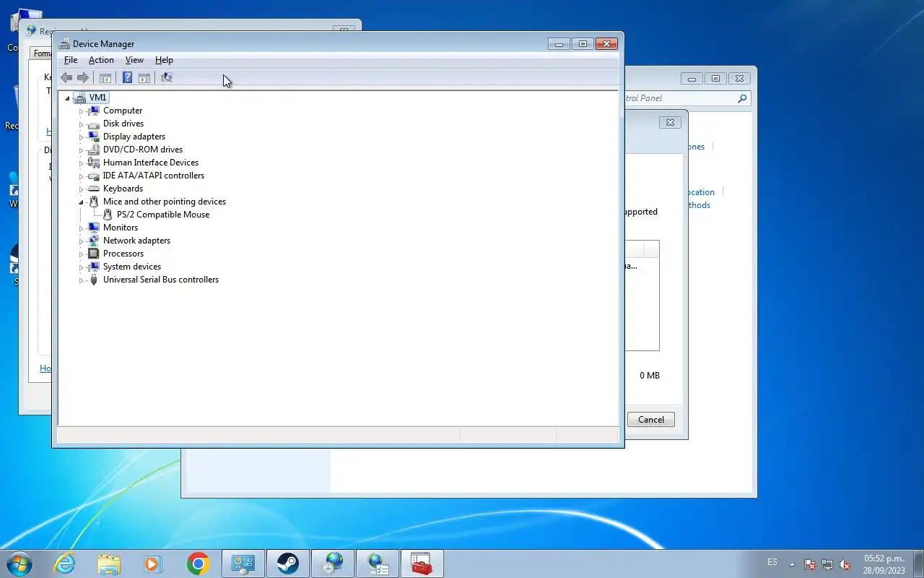Open the File menu

tap(71, 60)
